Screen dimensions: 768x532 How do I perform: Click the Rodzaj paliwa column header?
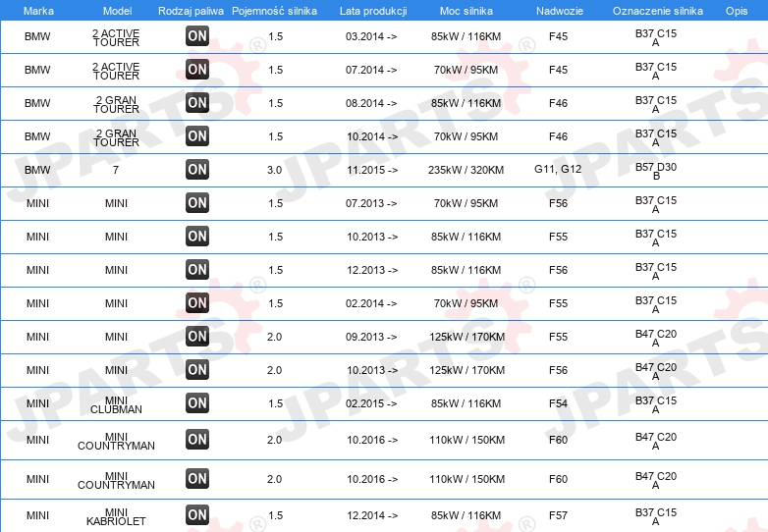(x=192, y=11)
